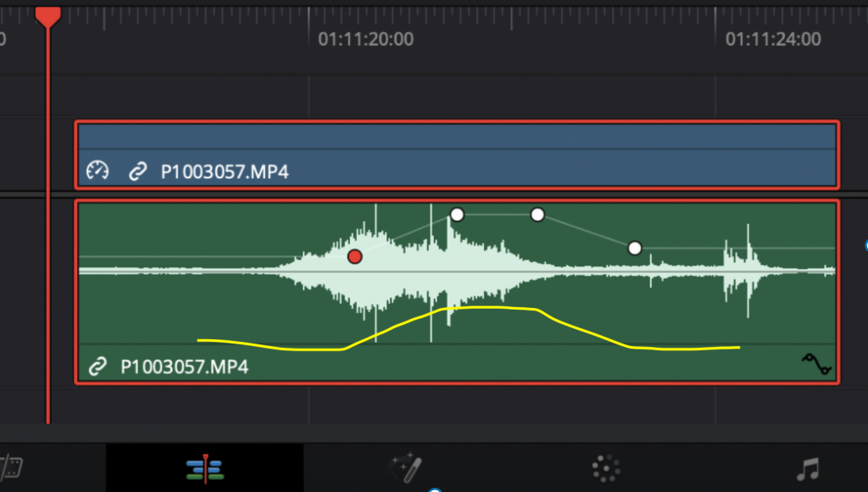Select the last white volume keyframe
This screenshot has width=868, height=492.
(635, 248)
